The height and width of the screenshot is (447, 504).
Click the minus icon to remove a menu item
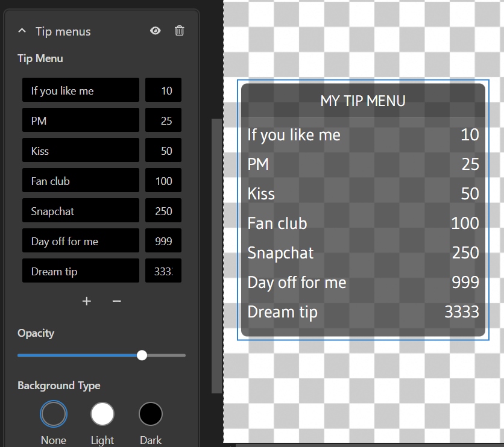tap(116, 301)
